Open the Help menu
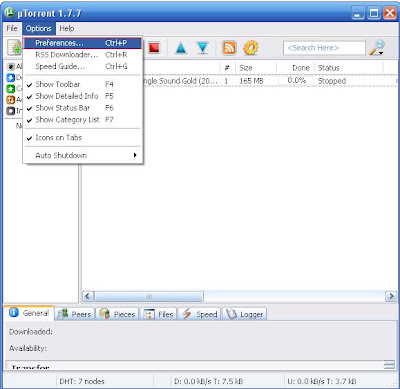This screenshot has width=400, height=389. pyautogui.click(x=67, y=28)
